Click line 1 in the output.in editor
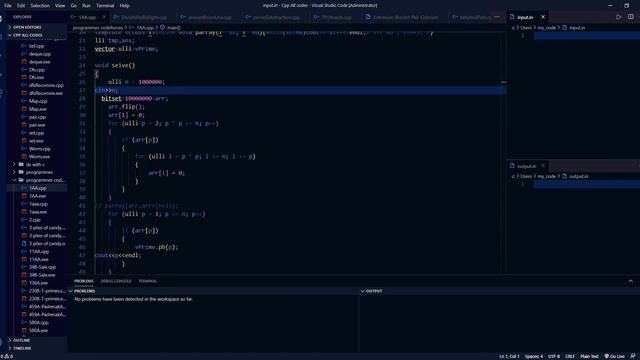 587,184
